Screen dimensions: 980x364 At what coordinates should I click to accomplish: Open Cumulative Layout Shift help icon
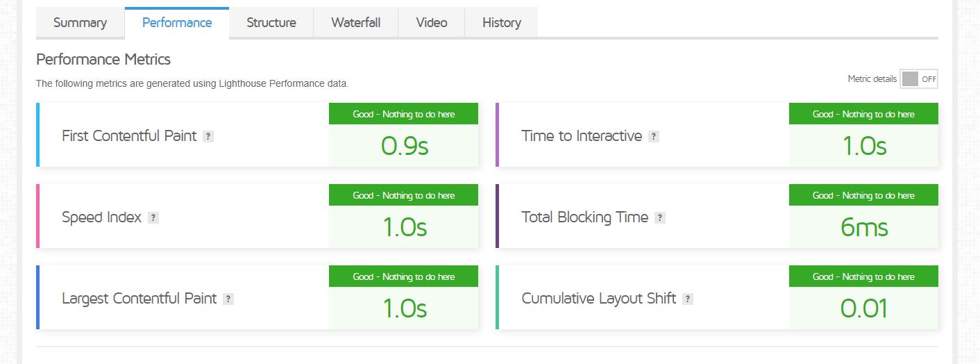point(687,299)
